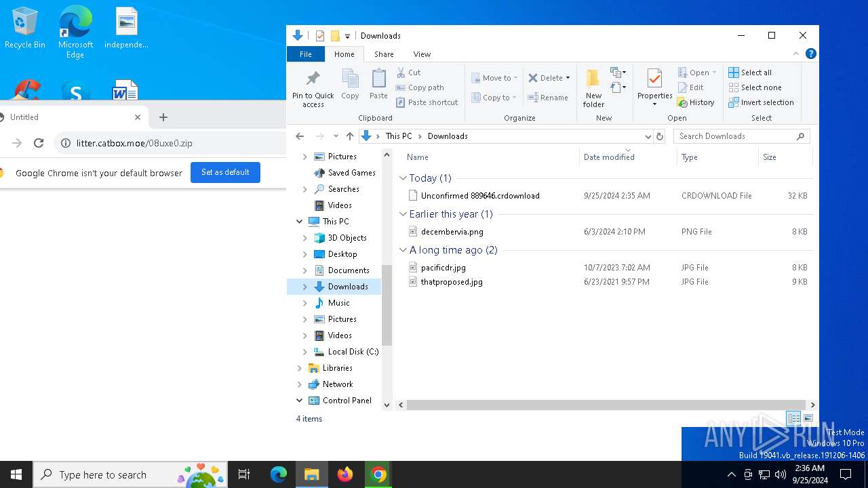Switch to Details view icon
Image resolution: width=868 pixels, height=488 pixels.
point(793,418)
